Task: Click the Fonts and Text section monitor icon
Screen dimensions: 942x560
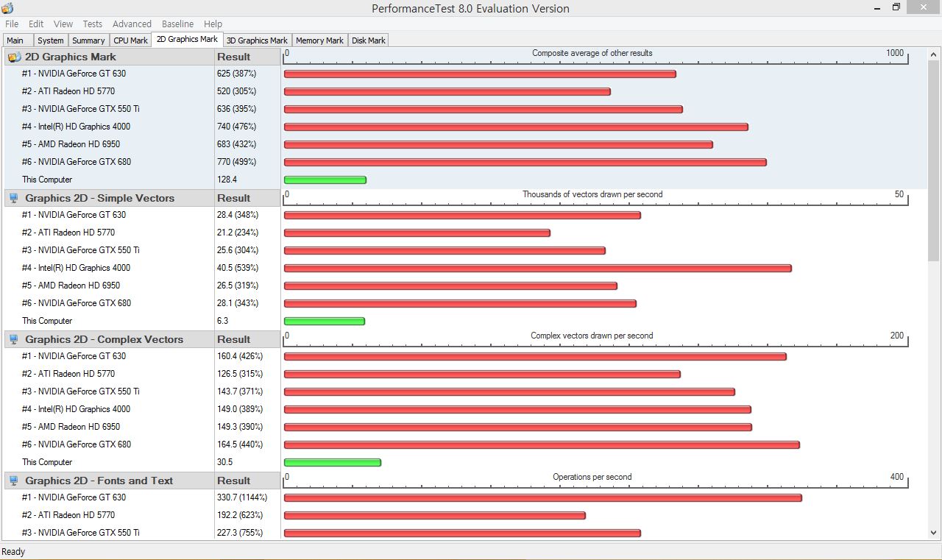Action: 14,481
